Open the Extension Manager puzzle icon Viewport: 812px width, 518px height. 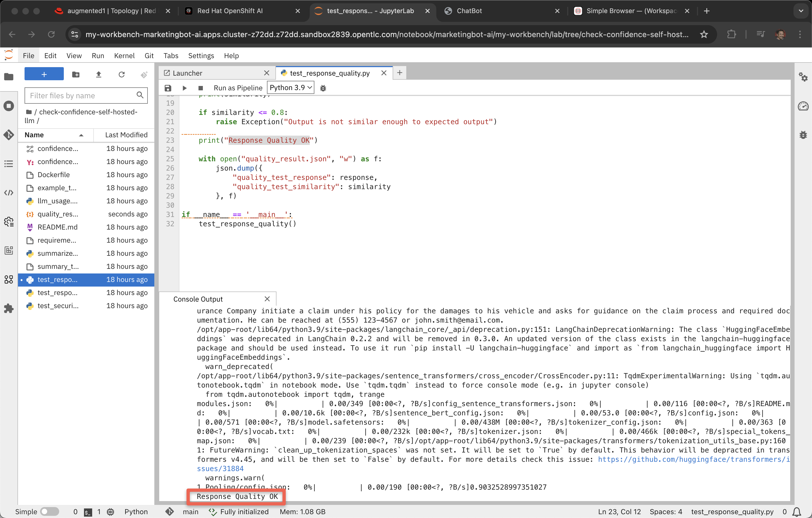(9, 308)
